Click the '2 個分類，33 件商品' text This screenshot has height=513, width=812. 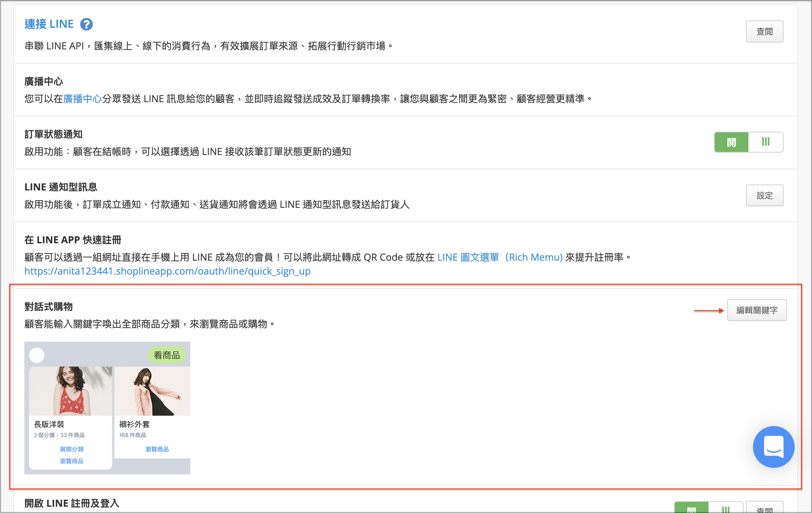(59, 435)
